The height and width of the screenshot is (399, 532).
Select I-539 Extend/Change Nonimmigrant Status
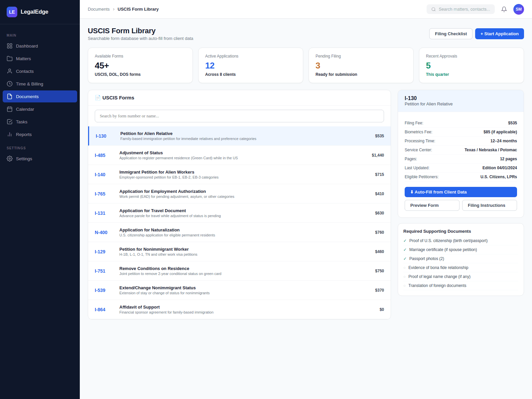pyautogui.click(x=239, y=290)
